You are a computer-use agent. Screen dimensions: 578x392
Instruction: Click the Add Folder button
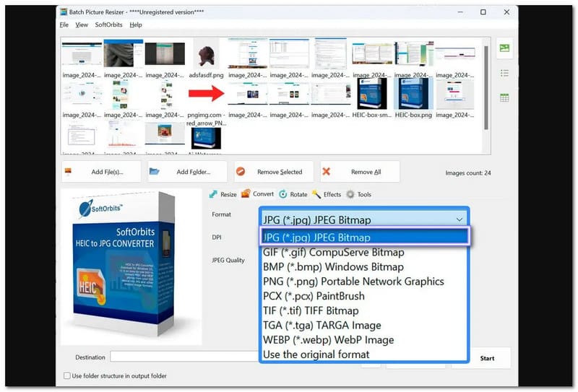point(187,172)
